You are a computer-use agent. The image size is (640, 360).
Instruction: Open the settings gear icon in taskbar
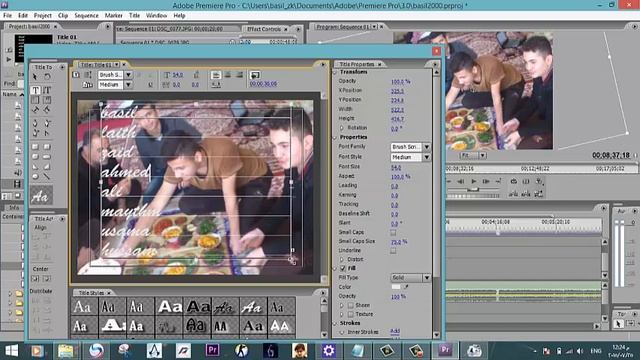click(328, 350)
